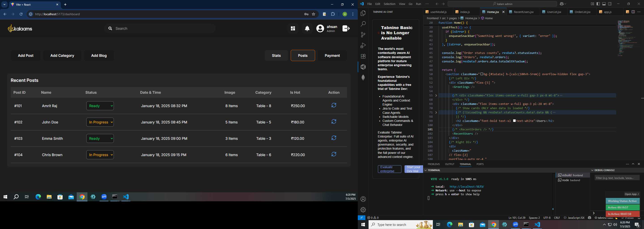Click the logout icon beside ahsan Admin
The width and height of the screenshot is (644, 229).
point(346,28)
